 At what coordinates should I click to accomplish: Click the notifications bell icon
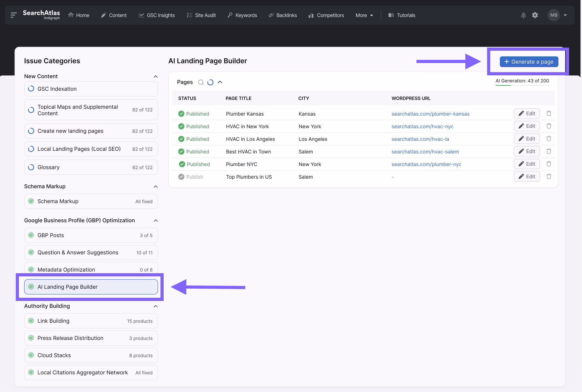[x=523, y=15]
